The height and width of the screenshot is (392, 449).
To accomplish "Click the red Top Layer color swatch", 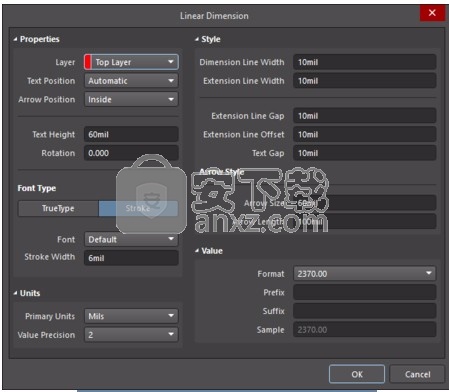I will click(x=88, y=62).
